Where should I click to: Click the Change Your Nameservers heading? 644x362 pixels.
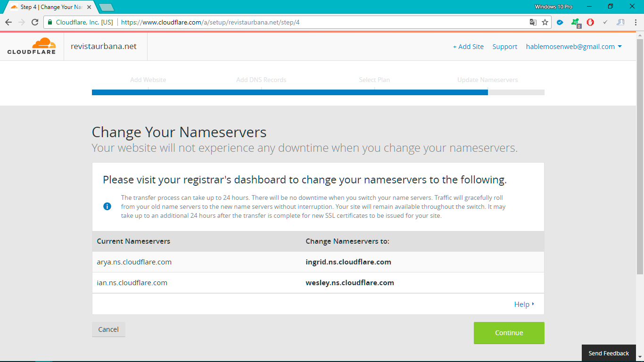pos(179,132)
